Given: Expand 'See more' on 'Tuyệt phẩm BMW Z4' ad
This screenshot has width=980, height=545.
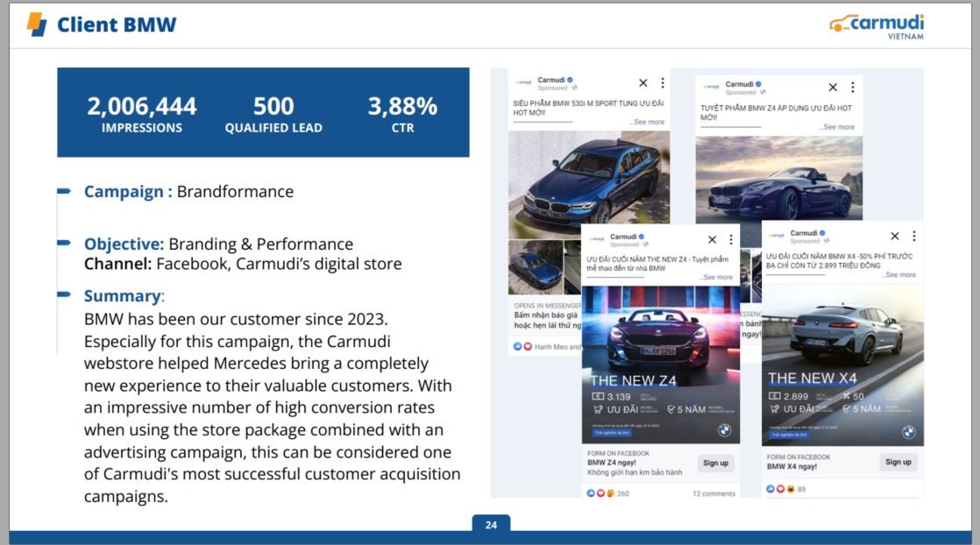Looking at the screenshot, I should (x=837, y=128).
